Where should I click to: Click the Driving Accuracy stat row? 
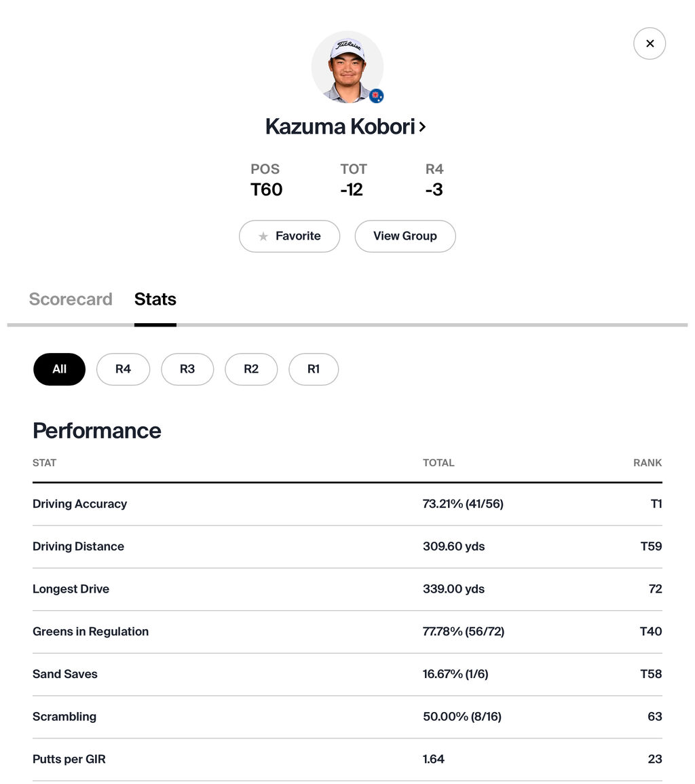click(347, 504)
